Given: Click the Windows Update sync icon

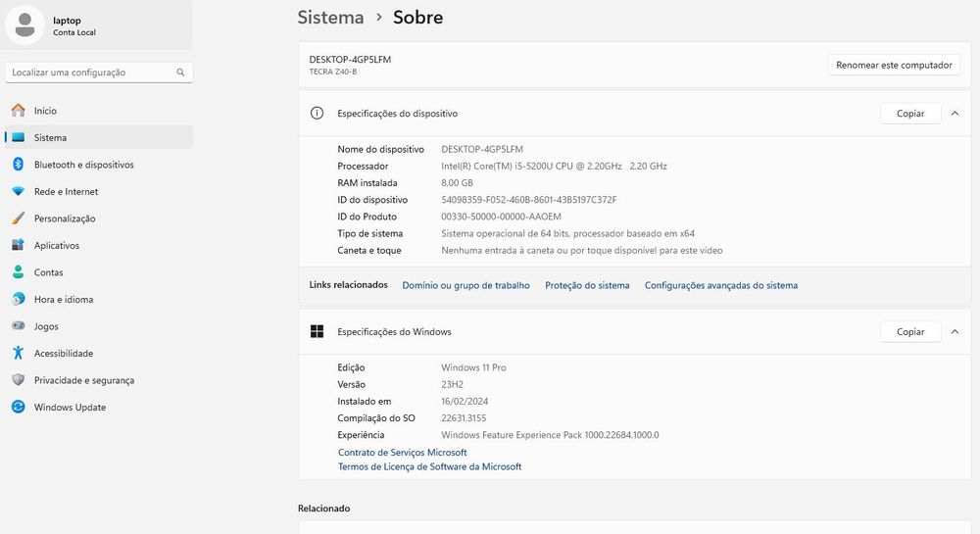Looking at the screenshot, I should (18, 407).
